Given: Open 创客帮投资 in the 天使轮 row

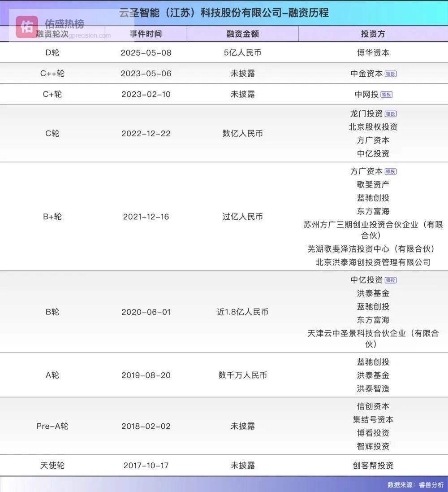Looking at the screenshot, I should click(373, 466).
